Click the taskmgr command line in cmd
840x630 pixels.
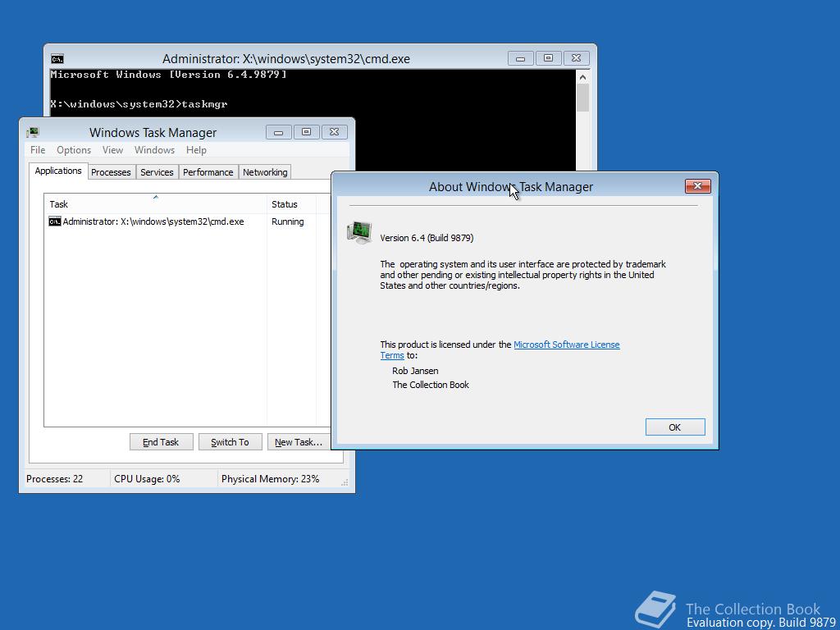(139, 104)
